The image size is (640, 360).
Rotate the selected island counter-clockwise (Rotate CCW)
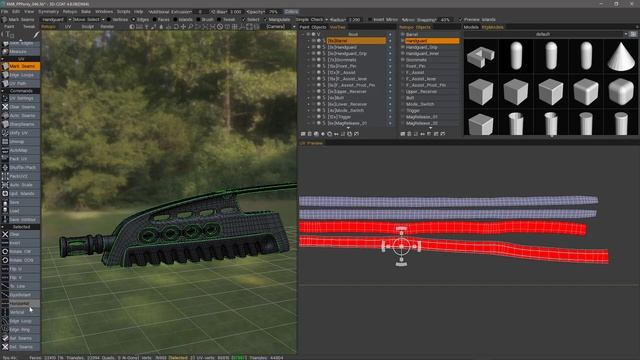click(x=20, y=260)
